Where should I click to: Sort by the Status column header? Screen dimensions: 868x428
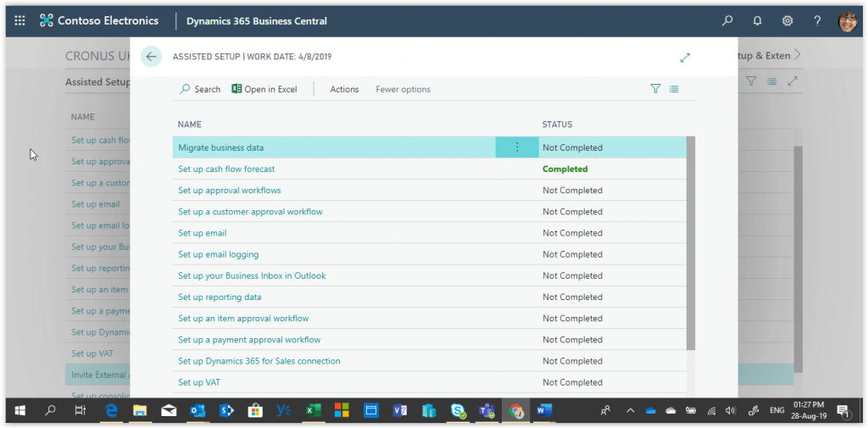(557, 125)
